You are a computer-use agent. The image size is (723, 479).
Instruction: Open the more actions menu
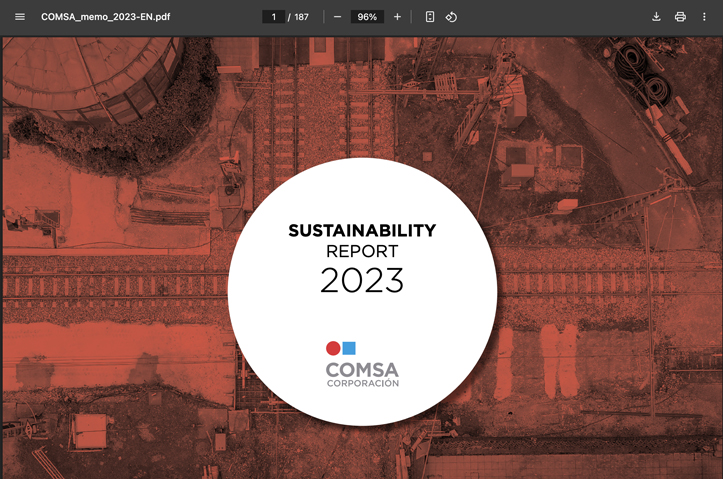704,17
